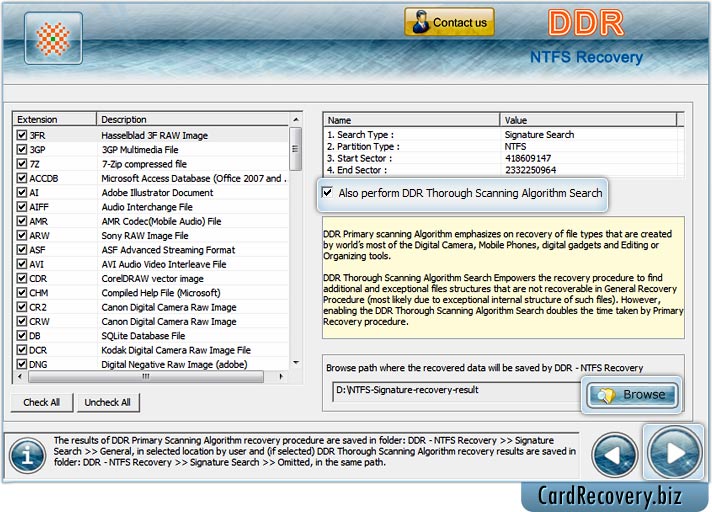This screenshot has width=712, height=512.
Task: Toggle the AVI extension checkbox
Action: (x=21, y=264)
